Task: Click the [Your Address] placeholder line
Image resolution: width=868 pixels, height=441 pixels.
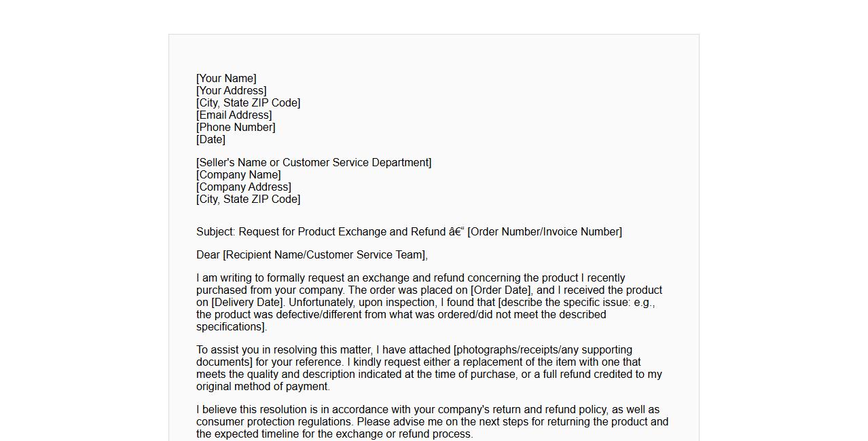Action: click(231, 91)
